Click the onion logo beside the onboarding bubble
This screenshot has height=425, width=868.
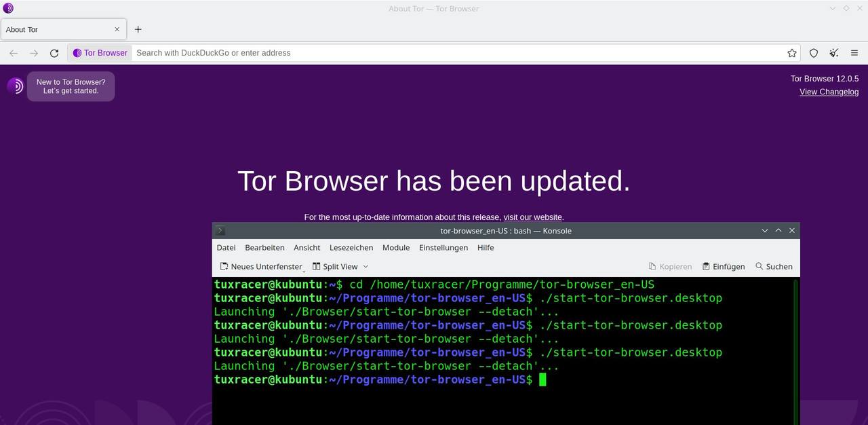16,86
